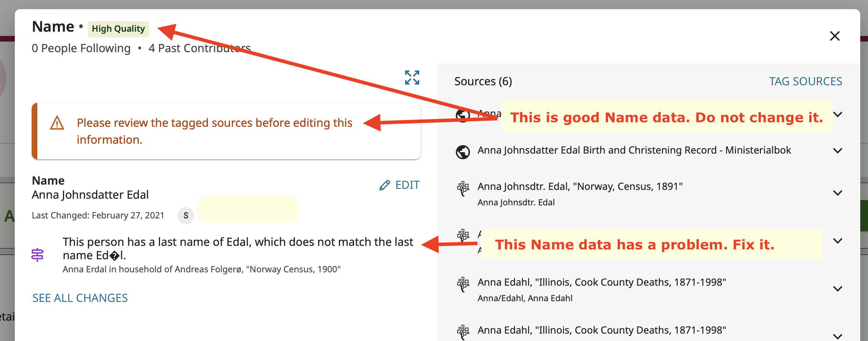Open Anna Johnsdtr. Edal Norway Census 1891 source
Viewport: 868px width, 341px height.
pos(580,186)
